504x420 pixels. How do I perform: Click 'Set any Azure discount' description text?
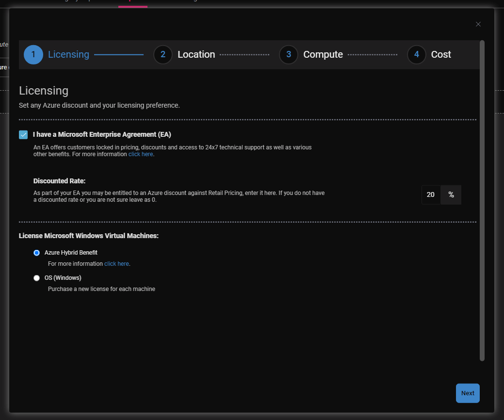(99, 105)
